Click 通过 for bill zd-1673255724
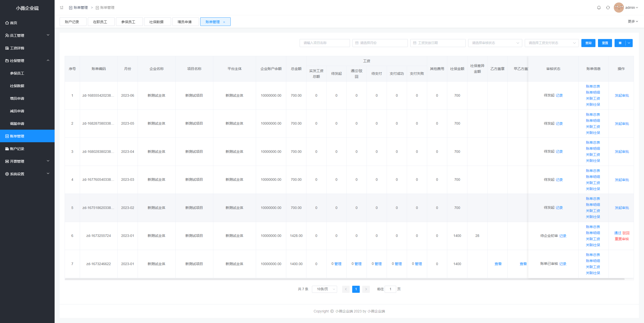This screenshot has width=644, height=323. [x=618, y=233]
